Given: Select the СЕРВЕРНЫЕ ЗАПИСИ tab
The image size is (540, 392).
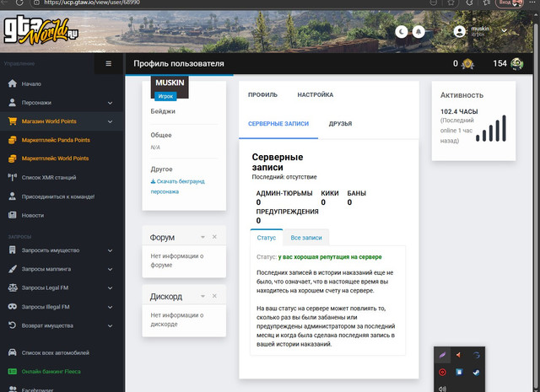Looking at the screenshot, I should coord(278,124).
